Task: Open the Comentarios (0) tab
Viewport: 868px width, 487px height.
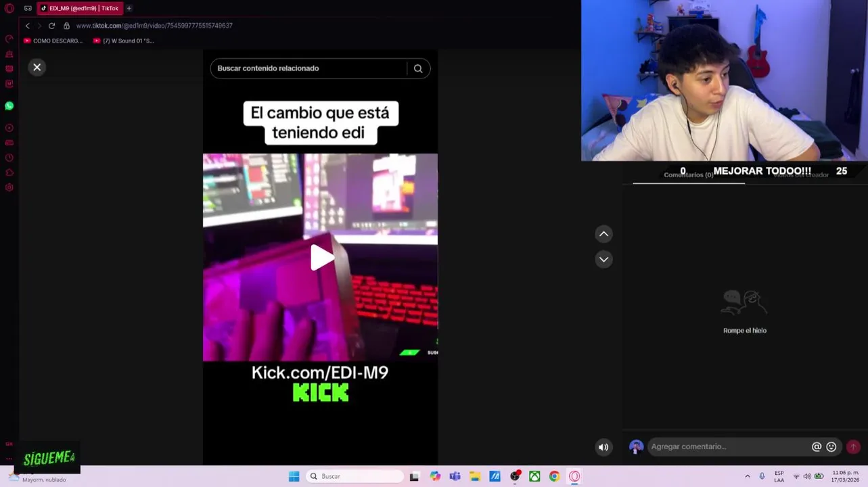Action: tap(688, 175)
